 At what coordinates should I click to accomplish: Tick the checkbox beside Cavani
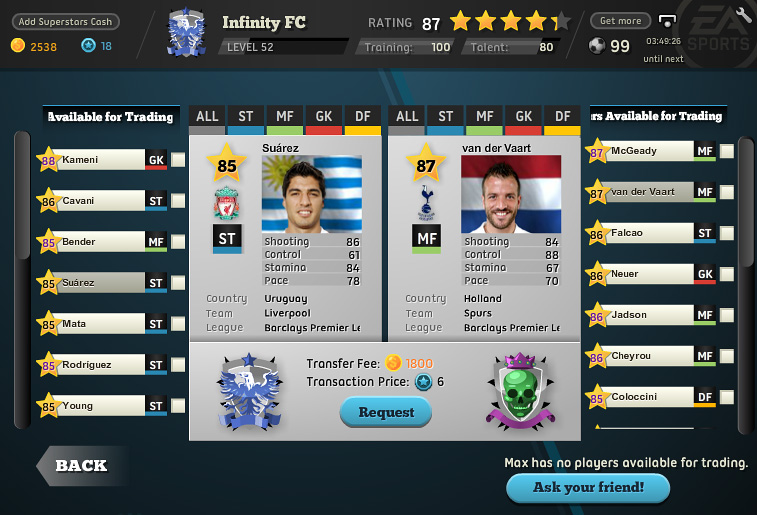178,201
